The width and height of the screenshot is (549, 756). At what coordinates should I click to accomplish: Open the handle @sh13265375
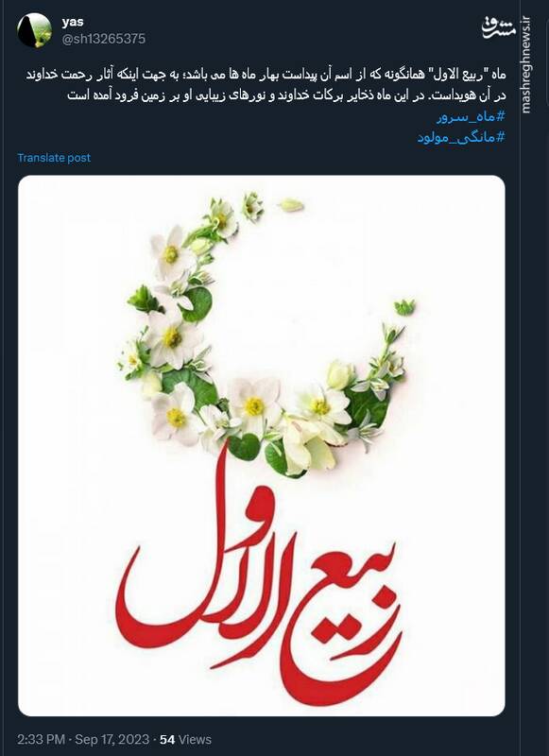tap(103, 39)
